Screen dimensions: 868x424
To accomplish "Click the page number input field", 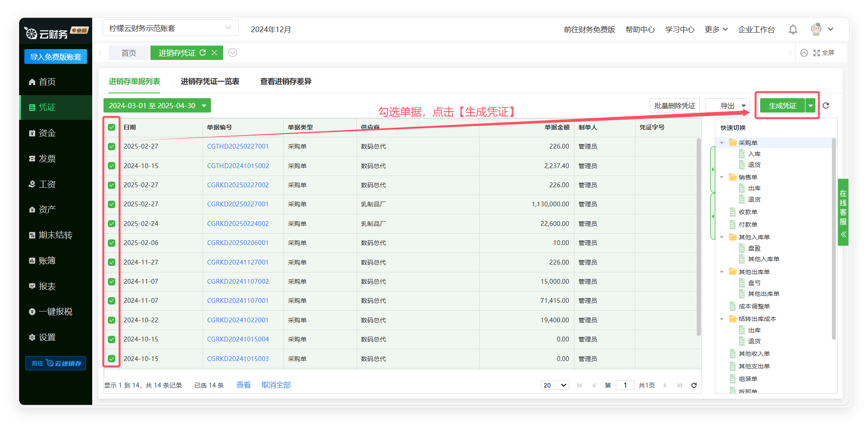I will [625, 385].
